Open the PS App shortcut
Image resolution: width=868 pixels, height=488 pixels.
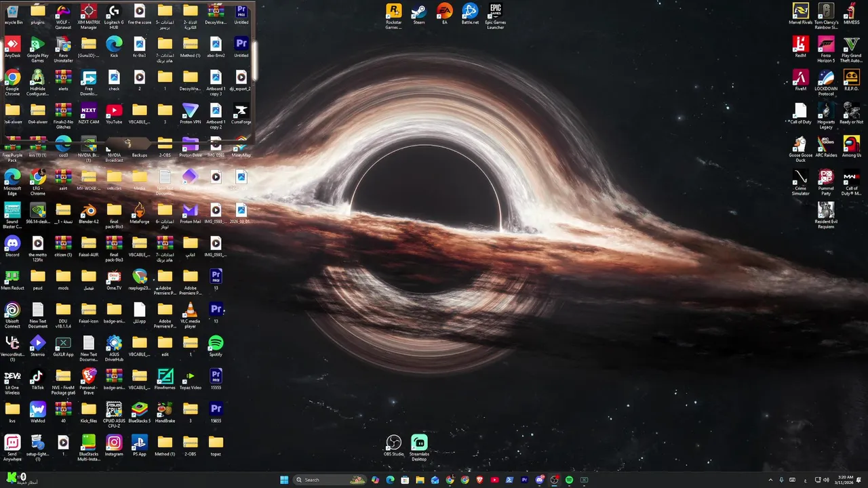tap(140, 447)
